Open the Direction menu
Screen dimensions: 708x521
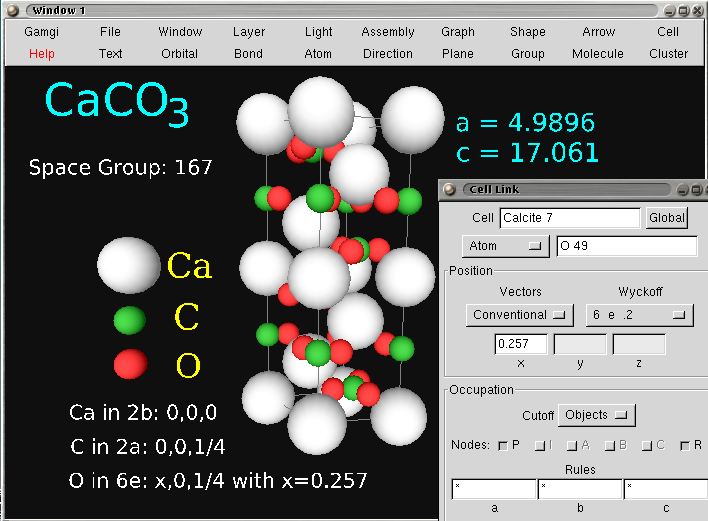[x=388, y=54]
